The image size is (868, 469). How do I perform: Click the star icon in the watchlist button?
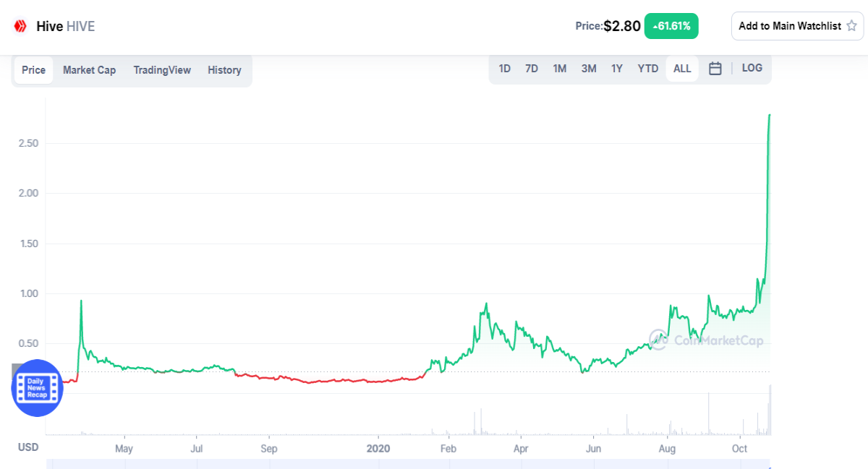[x=851, y=26]
